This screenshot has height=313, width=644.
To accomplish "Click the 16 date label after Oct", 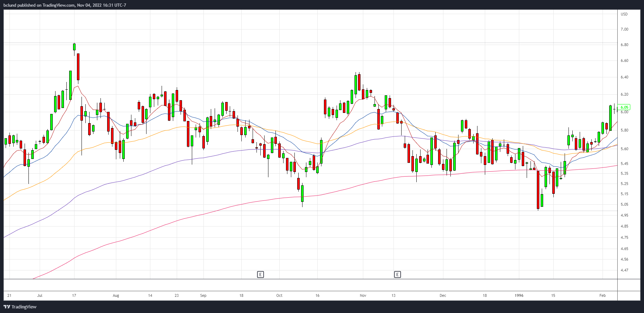I will coord(317,295).
